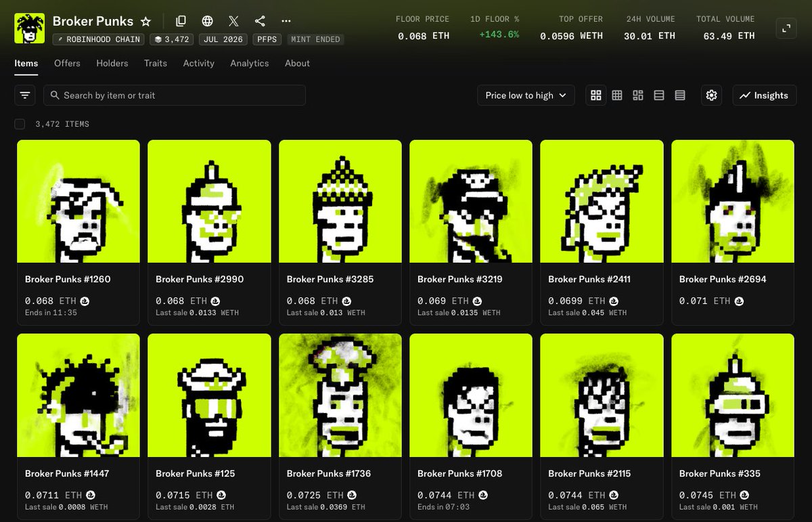Open the more options ellipsis menu
The image size is (812, 522).
coord(286,22)
